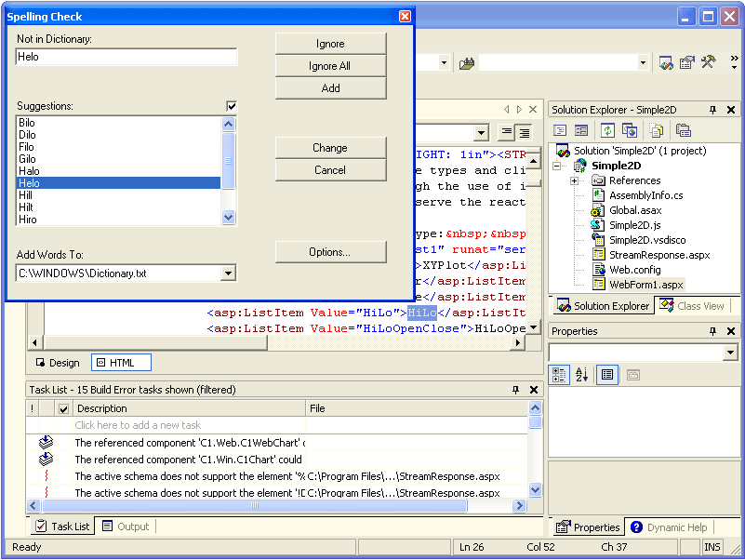745x560 pixels.
Task: Open Property Pages via the toolbar icon
Action: [685, 61]
